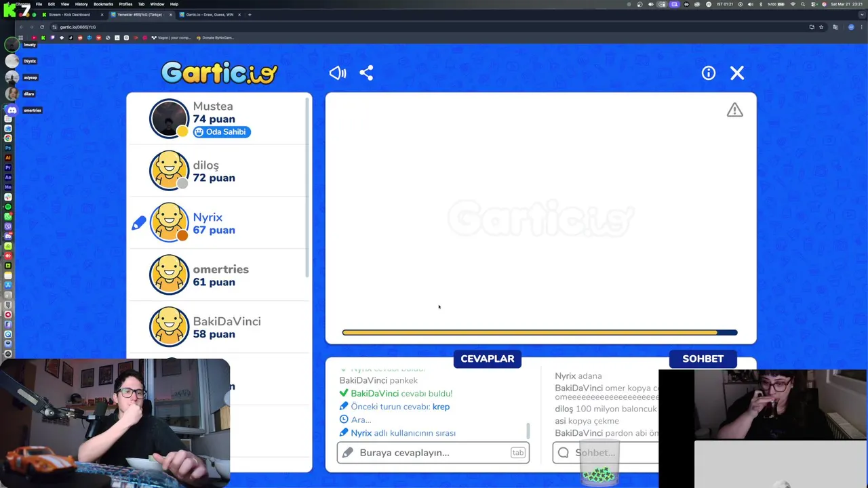This screenshot has height=488, width=868.
Task: Report the drawing with the warning triangle icon
Action: click(735, 110)
